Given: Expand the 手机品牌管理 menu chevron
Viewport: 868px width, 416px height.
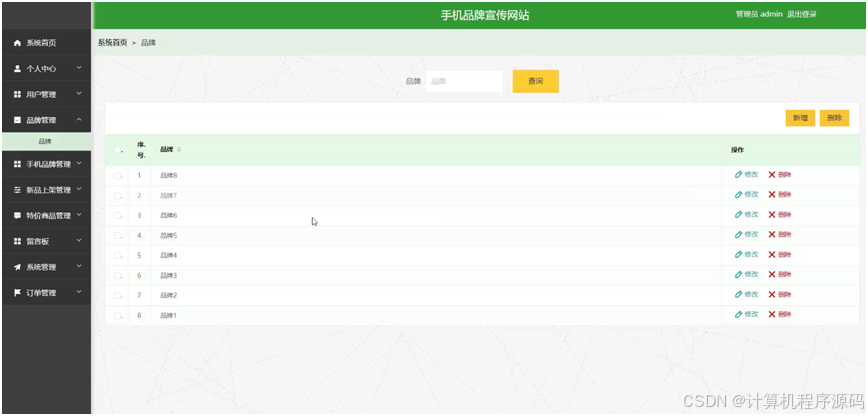Looking at the screenshot, I should pos(79,163).
